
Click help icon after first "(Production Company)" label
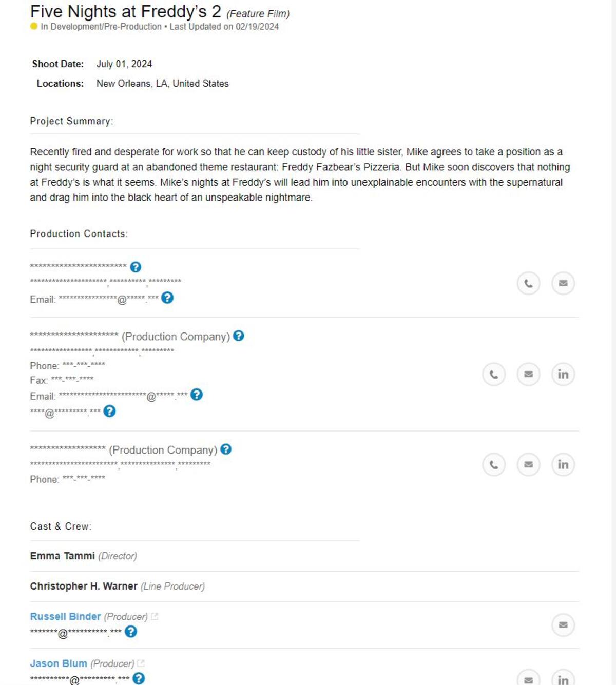(x=239, y=336)
